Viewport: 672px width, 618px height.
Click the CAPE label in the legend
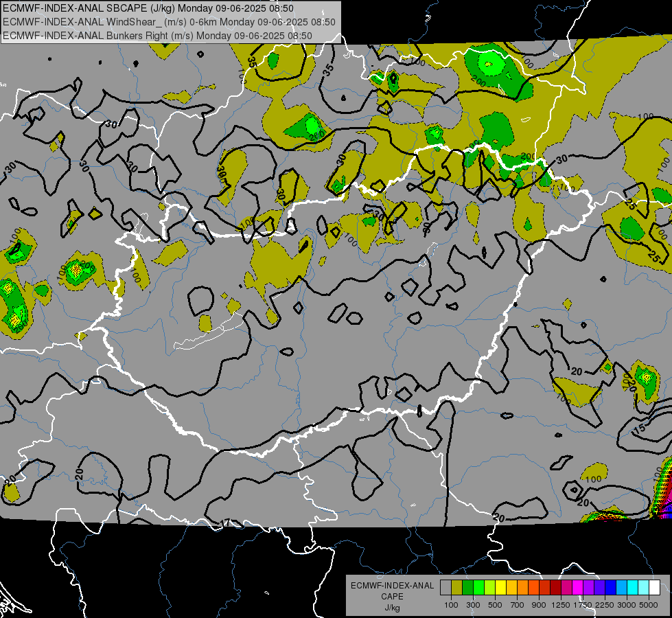392,597
